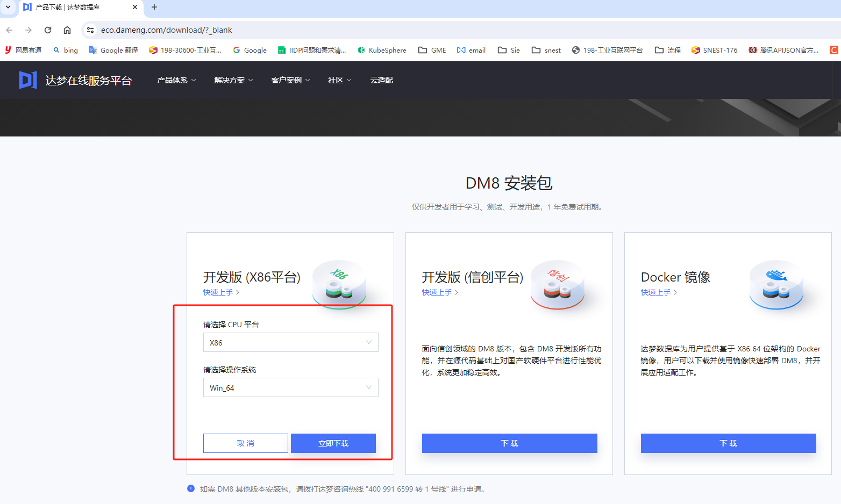Open 快速上手 link under 开发版 (信创平台)
This screenshot has height=504, width=841.
tap(439, 292)
